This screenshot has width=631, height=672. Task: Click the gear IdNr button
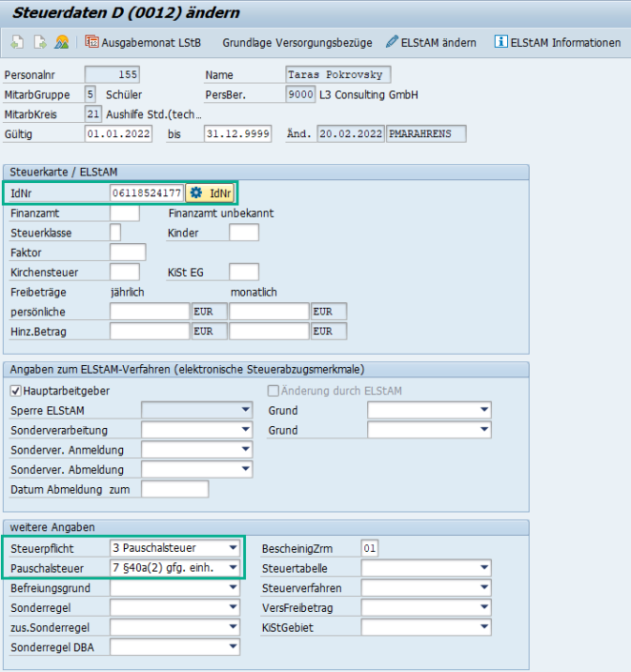pyautogui.click(x=210, y=193)
